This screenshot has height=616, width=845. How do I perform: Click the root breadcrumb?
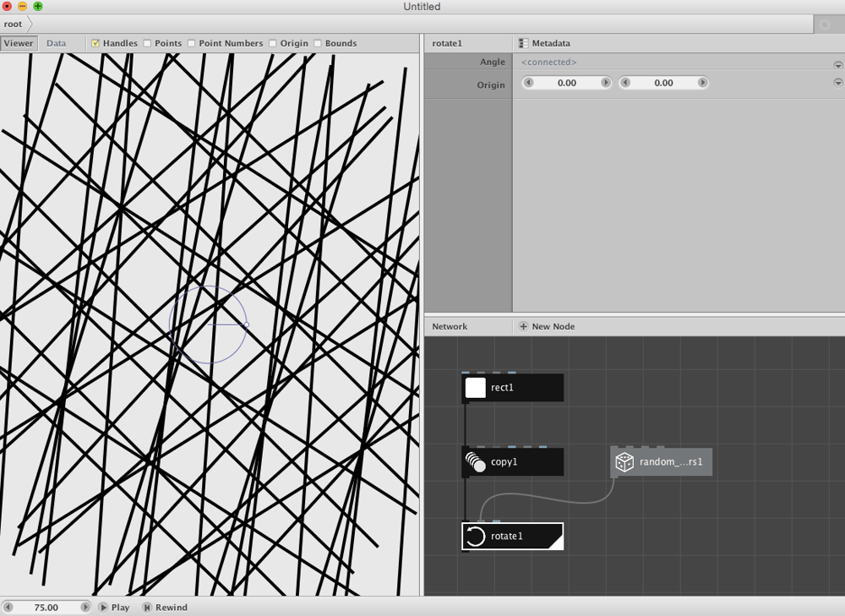(x=13, y=25)
